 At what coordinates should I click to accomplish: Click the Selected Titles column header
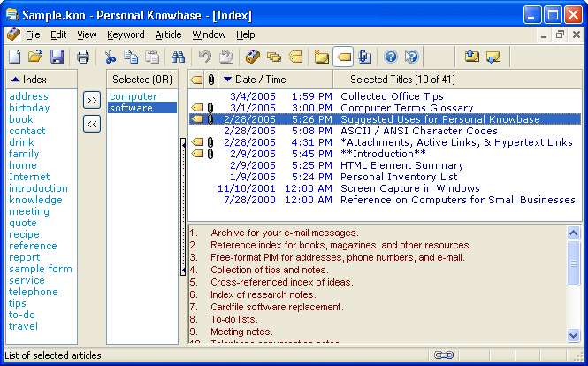tap(457, 80)
